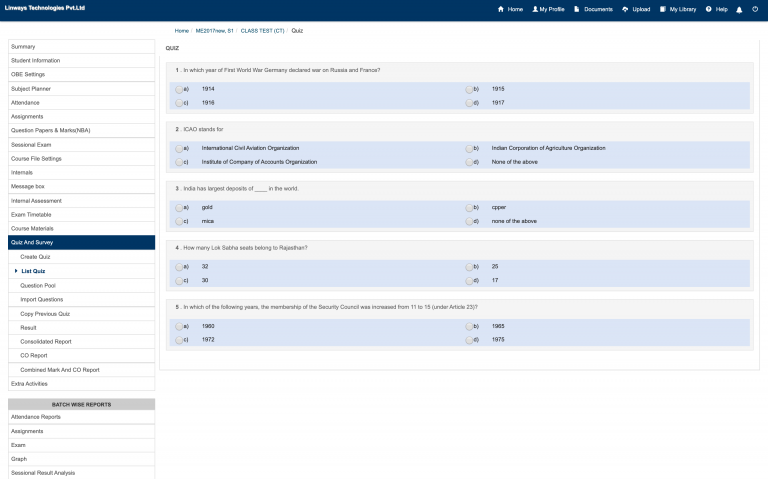
Task: Choose International Civil Aviation Organization radio option
Action: point(178,148)
